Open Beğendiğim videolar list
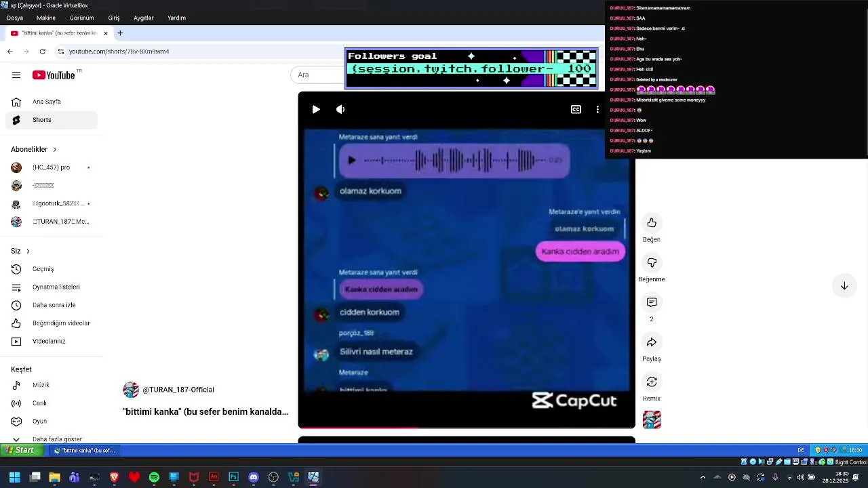This screenshot has width=868, height=488. click(x=52, y=323)
